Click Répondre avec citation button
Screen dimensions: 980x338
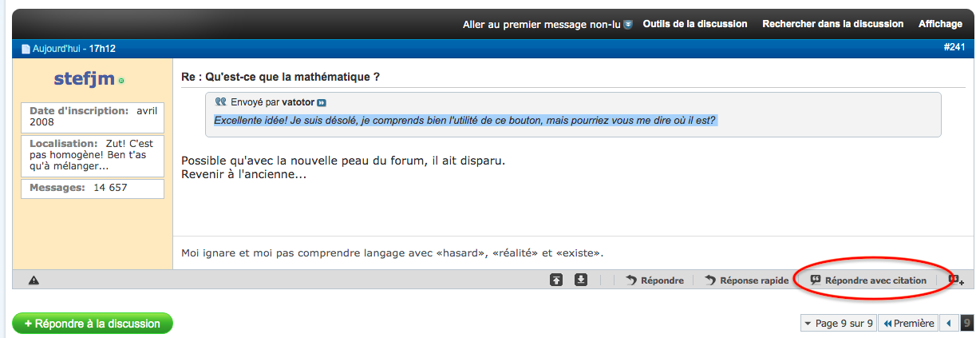point(868,280)
